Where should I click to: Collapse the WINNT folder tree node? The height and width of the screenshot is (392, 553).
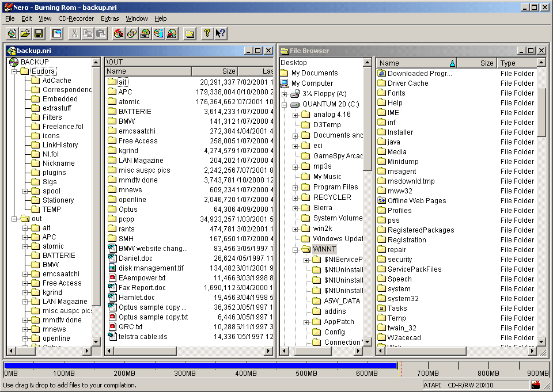pyautogui.click(x=295, y=249)
